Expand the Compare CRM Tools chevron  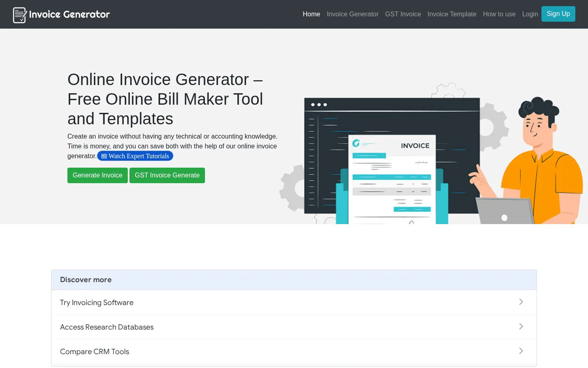[521, 351]
